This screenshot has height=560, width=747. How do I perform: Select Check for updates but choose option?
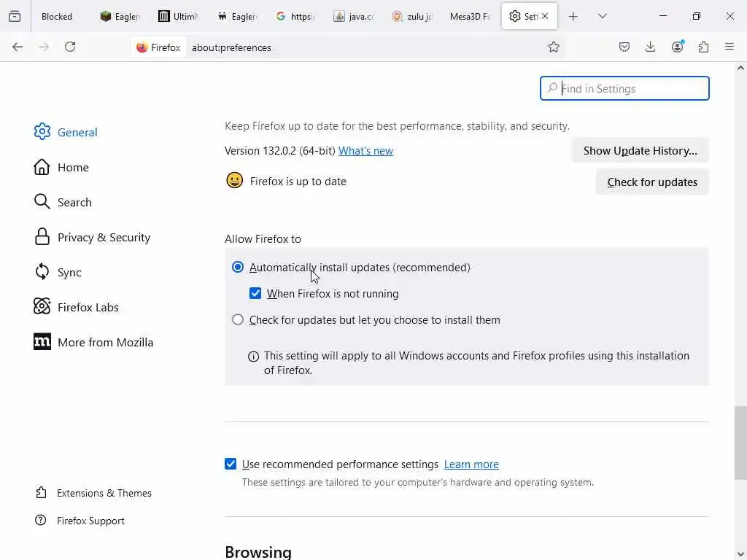238,320
